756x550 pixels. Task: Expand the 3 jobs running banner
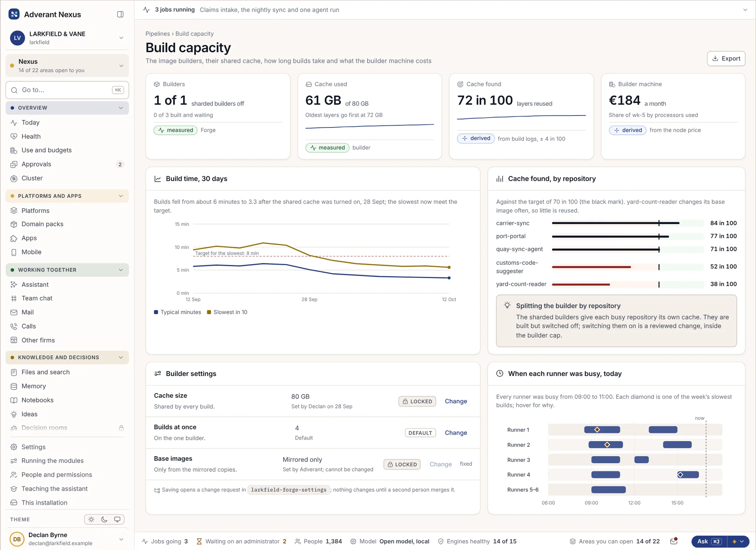745,10
